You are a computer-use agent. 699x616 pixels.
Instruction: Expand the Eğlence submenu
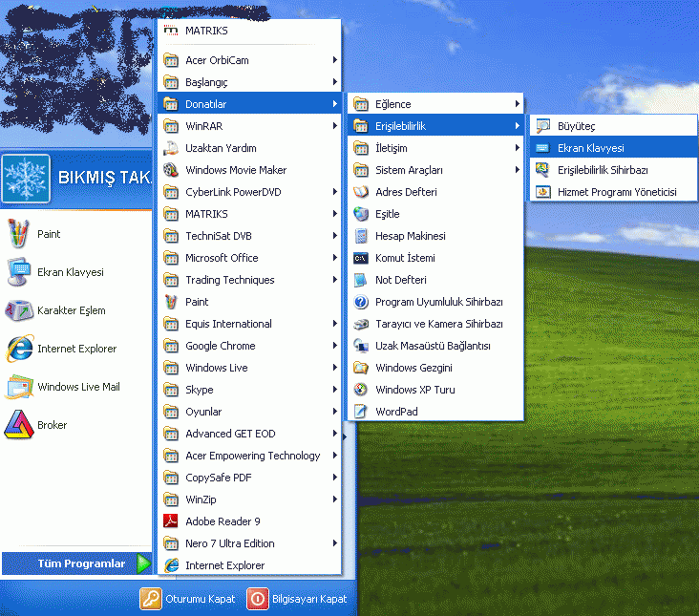pos(434,104)
